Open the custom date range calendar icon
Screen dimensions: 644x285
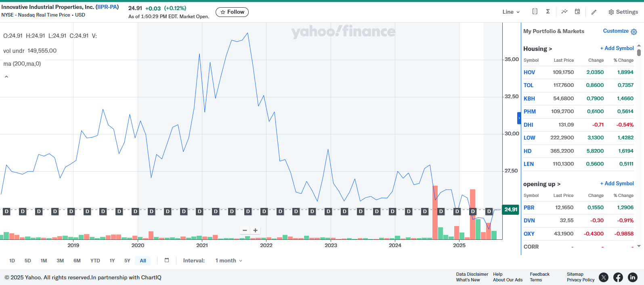pos(167,260)
